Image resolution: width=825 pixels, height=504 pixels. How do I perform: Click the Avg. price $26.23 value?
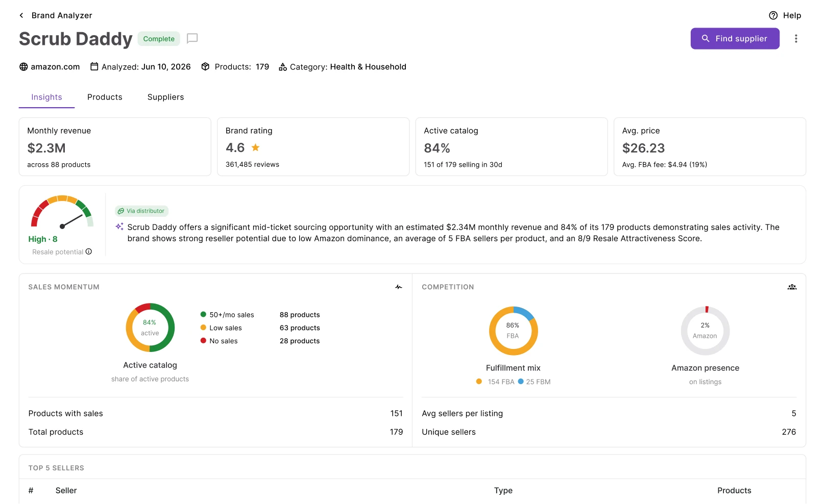pyautogui.click(x=643, y=148)
